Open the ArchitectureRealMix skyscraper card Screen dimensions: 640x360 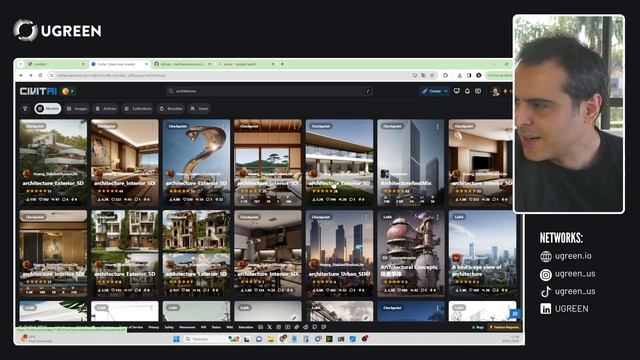point(411,162)
